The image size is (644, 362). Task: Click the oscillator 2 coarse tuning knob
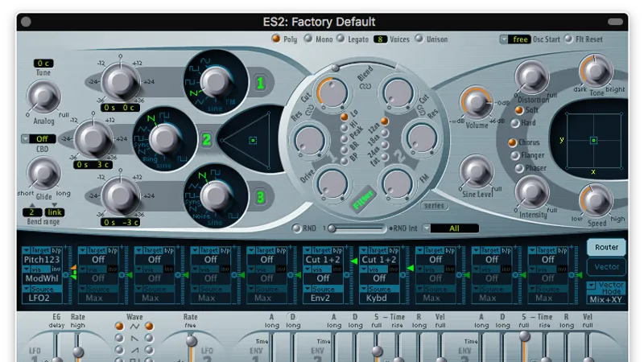tap(93, 138)
